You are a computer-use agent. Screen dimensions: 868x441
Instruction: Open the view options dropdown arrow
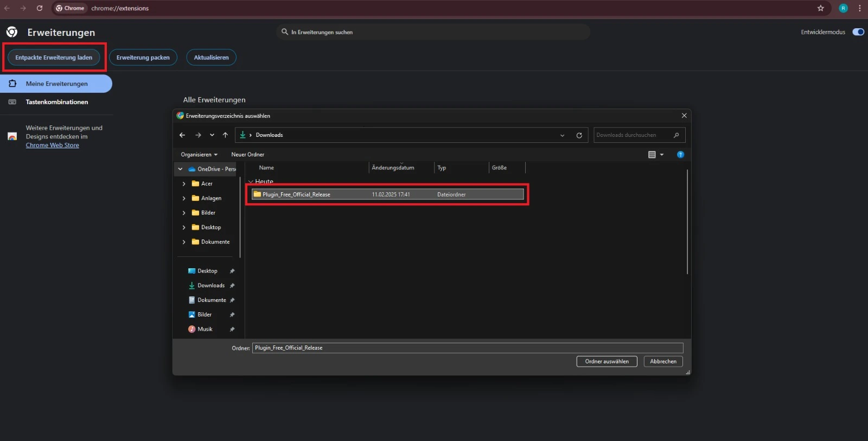[662, 155]
